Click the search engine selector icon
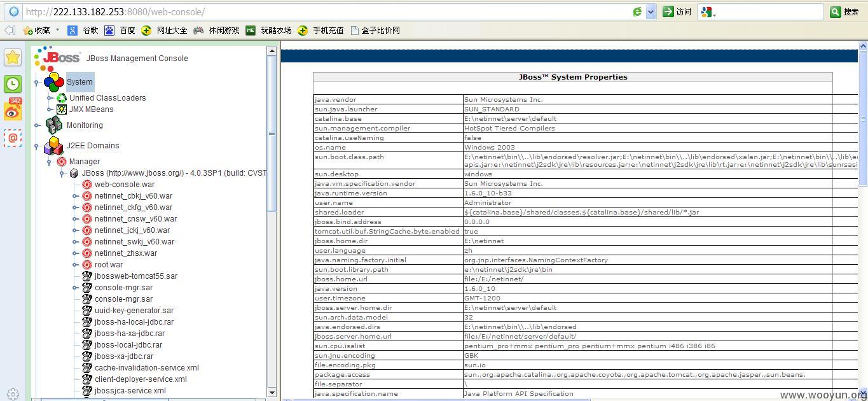The image size is (868, 401). (708, 11)
